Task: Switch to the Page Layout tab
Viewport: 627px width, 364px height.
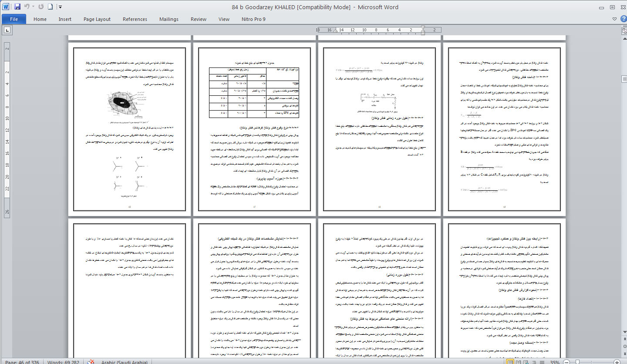Action: pos(97,19)
